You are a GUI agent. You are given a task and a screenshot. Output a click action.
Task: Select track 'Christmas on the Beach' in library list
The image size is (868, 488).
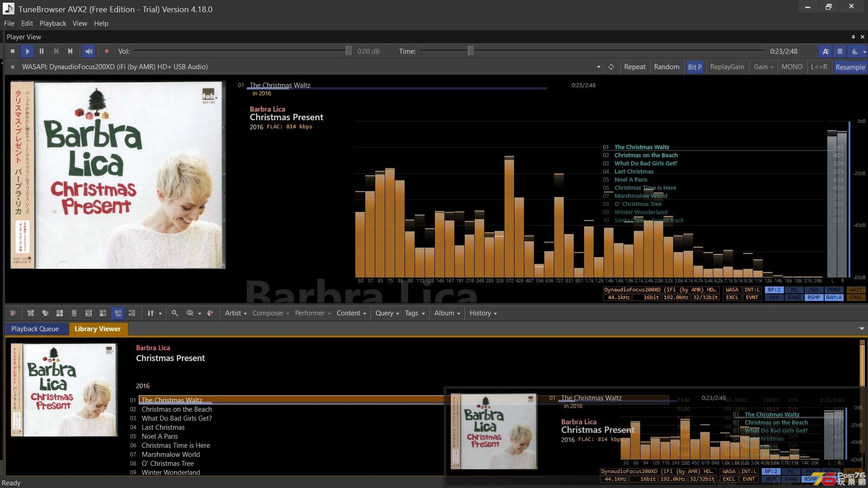click(x=177, y=409)
